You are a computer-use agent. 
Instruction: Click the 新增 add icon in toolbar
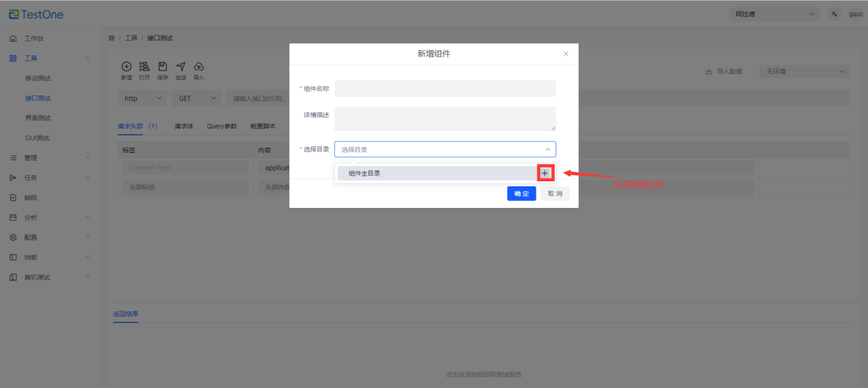point(126,66)
